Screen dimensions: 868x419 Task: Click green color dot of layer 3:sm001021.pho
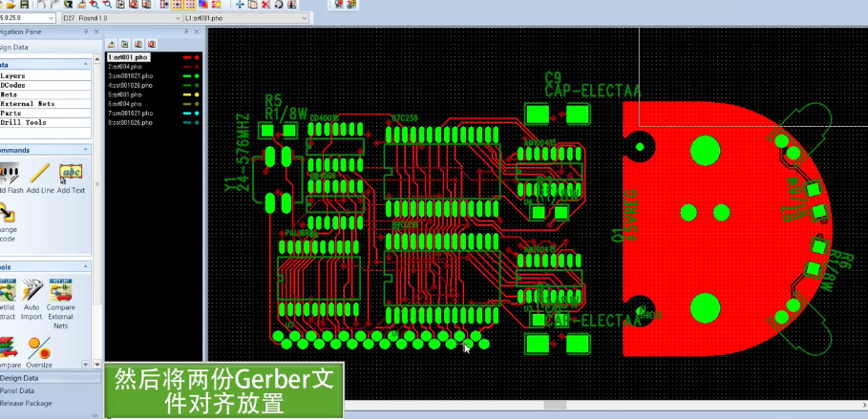[197, 75]
